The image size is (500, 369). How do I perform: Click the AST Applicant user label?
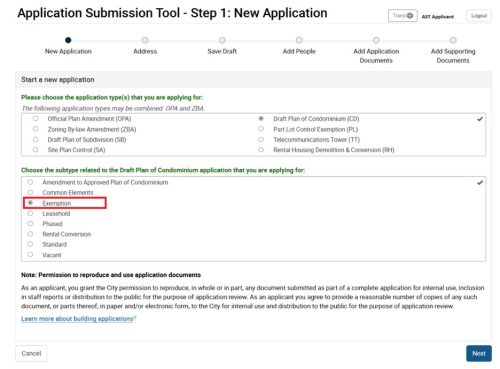click(x=438, y=17)
